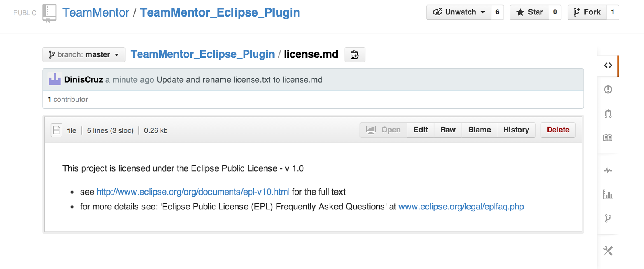This screenshot has height=269, width=644.
Task: Click the DinisCruz author name
Action: (x=83, y=80)
